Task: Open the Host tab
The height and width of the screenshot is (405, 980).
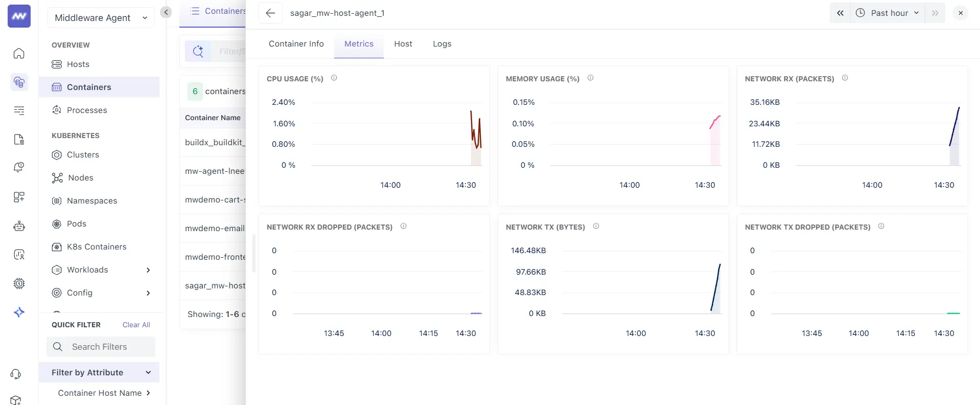Action: pos(403,44)
